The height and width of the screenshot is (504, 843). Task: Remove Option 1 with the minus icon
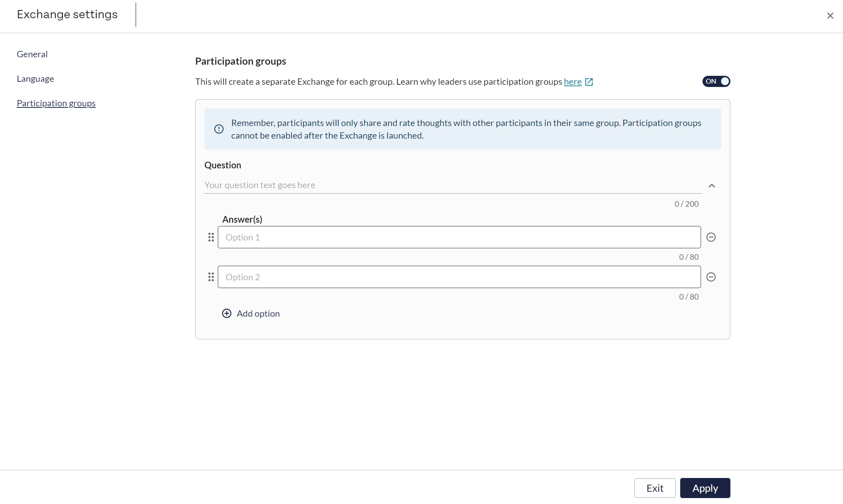tap(711, 237)
